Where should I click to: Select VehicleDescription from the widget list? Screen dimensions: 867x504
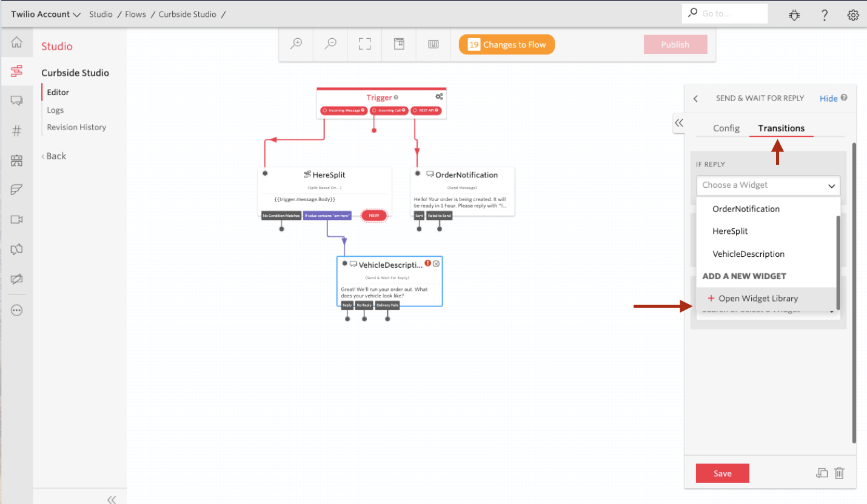pos(748,254)
